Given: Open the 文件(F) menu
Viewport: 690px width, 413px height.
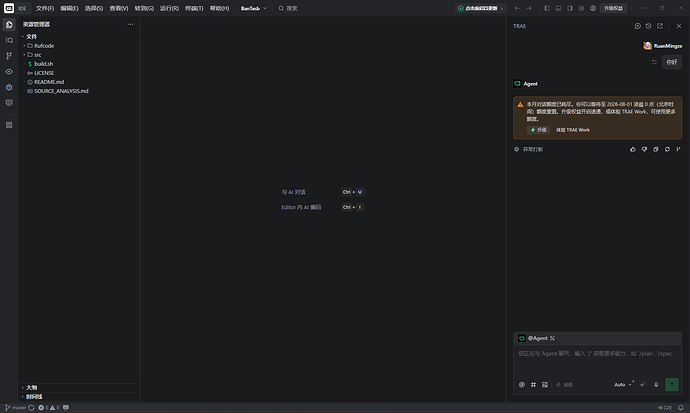Looking at the screenshot, I should coord(45,8).
